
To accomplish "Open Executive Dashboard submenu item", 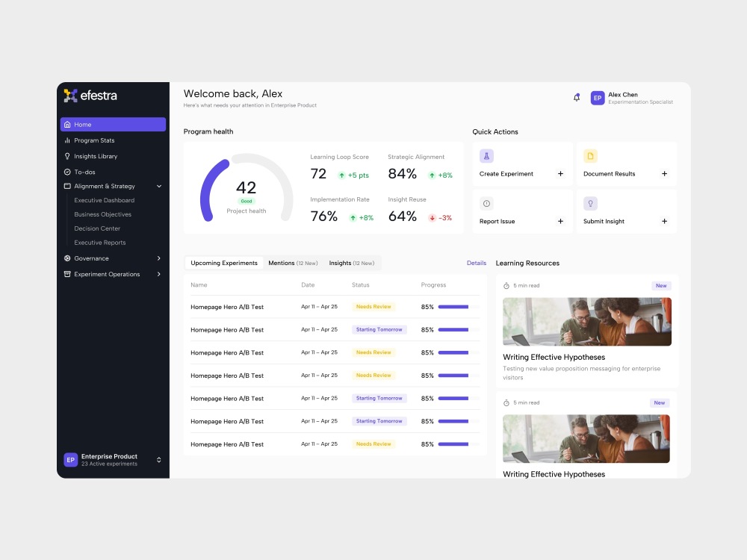I will pyautogui.click(x=105, y=200).
